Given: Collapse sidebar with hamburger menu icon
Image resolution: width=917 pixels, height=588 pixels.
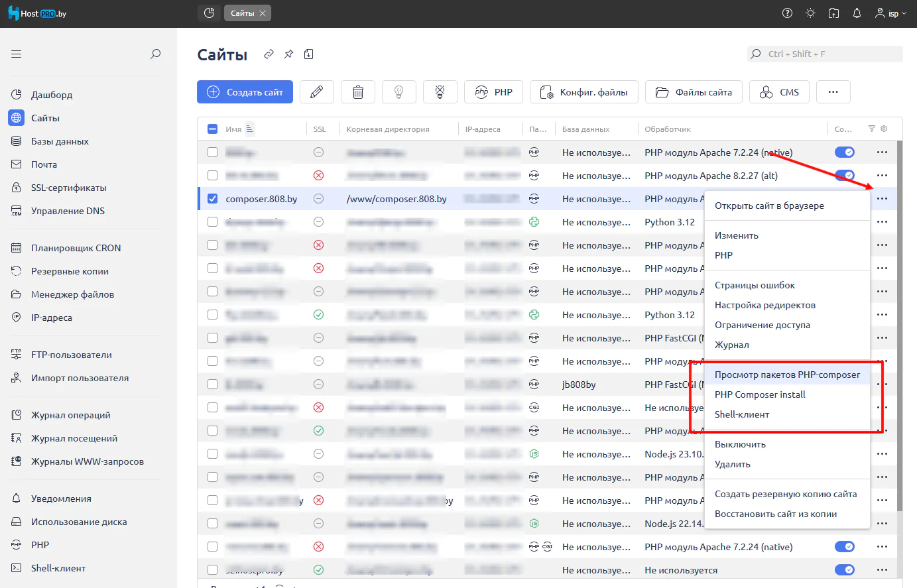Looking at the screenshot, I should (17, 54).
